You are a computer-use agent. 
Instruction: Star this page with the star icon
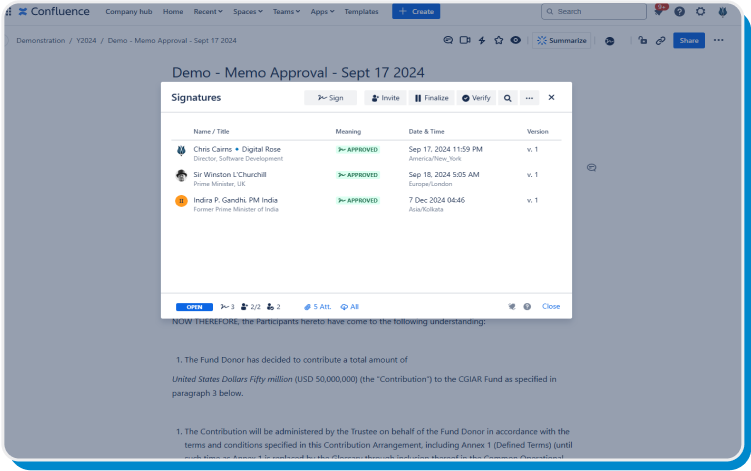pos(499,40)
